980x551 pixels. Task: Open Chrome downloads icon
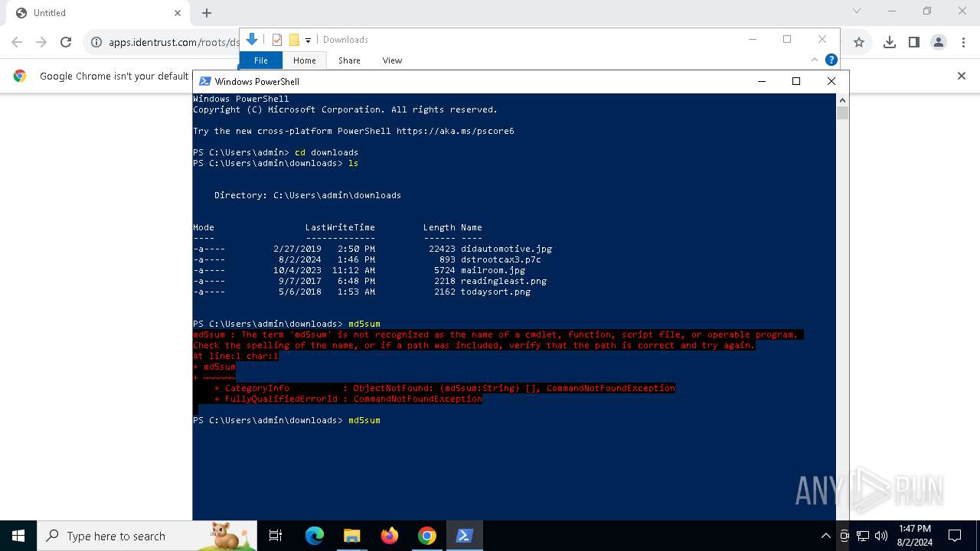tap(890, 42)
